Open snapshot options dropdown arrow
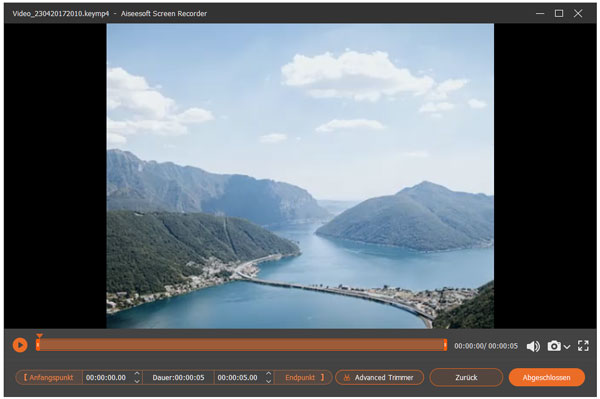 coord(567,347)
